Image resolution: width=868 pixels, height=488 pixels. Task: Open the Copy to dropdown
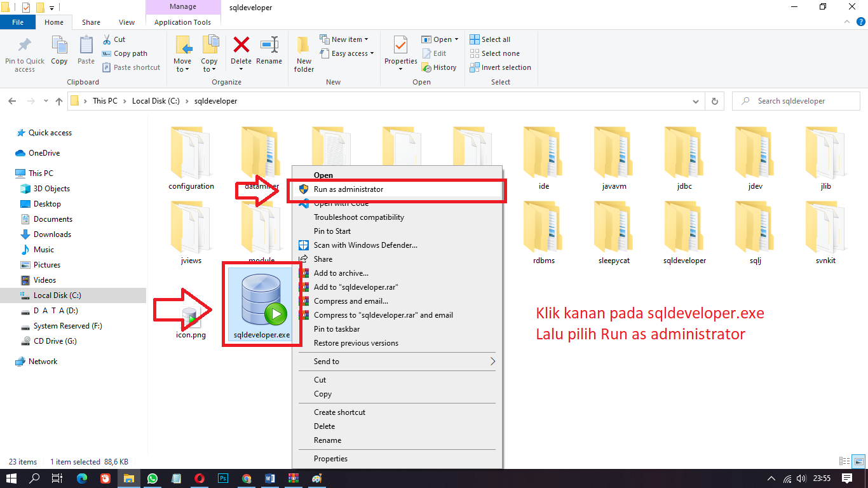tap(210, 66)
